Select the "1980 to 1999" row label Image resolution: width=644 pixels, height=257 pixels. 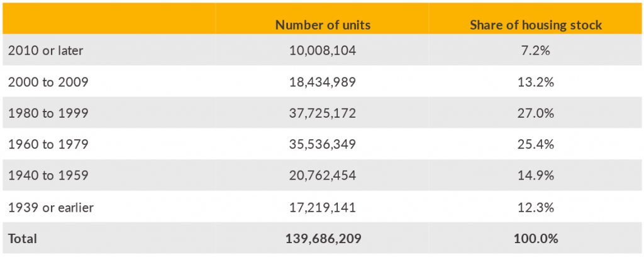pos(48,113)
